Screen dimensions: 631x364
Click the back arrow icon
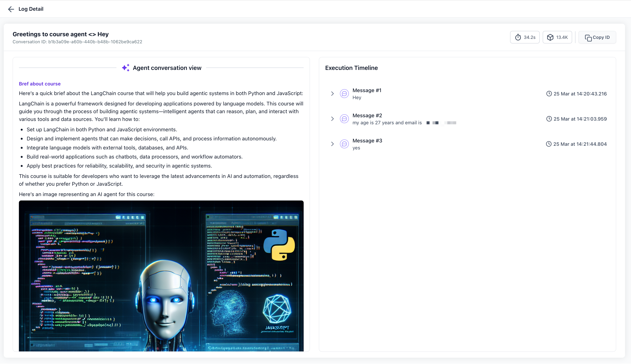click(x=11, y=9)
